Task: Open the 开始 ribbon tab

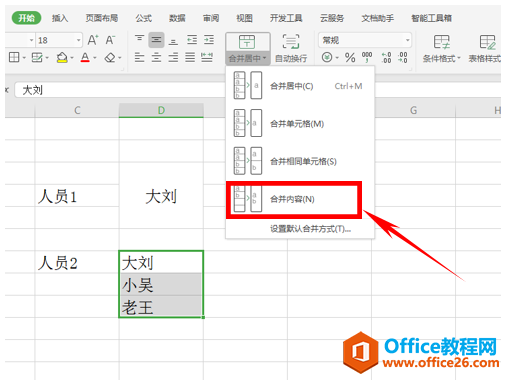Action: click(26, 18)
